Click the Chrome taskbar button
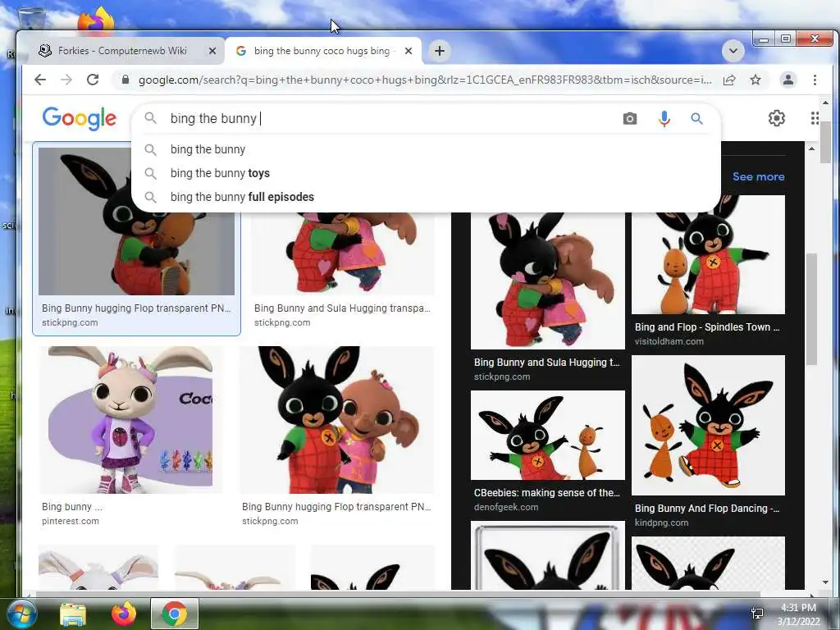Screen dimensions: 840x630 coord(175,614)
